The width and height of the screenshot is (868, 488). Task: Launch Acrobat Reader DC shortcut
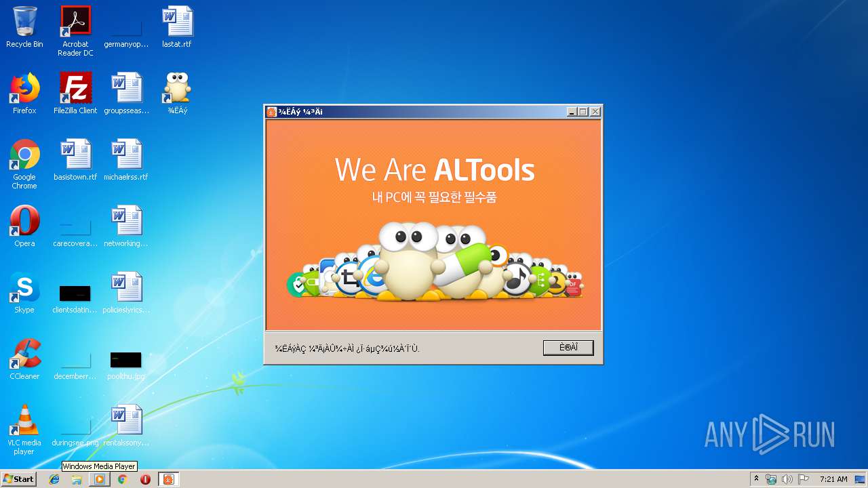point(75,31)
